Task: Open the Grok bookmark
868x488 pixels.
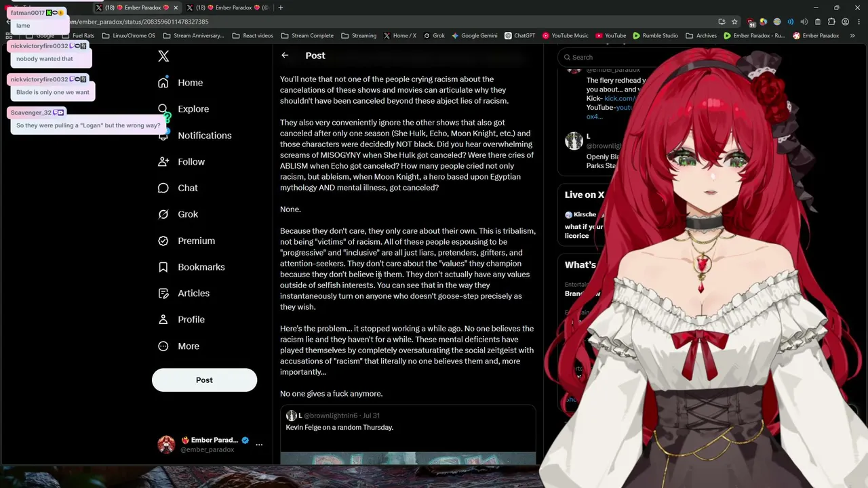Action: [434, 35]
